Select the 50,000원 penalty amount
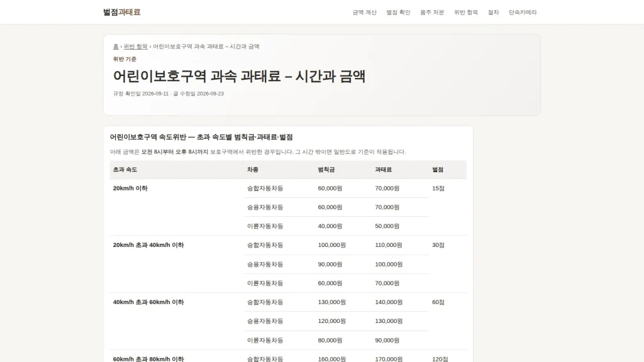 (387, 226)
